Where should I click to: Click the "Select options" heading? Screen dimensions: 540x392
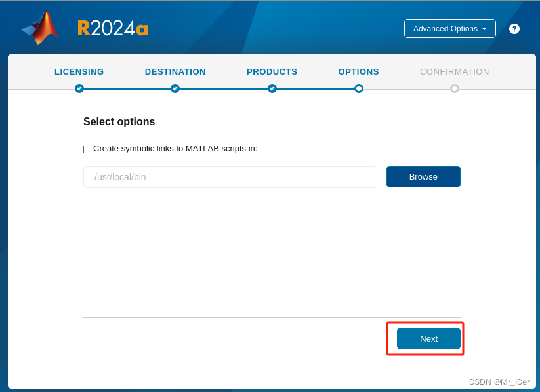(119, 122)
